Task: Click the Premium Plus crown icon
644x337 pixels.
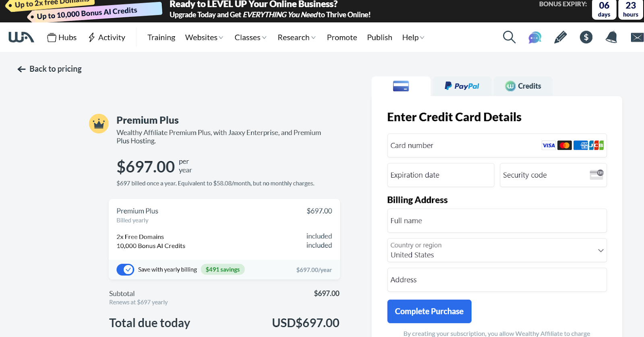Action: (99, 124)
